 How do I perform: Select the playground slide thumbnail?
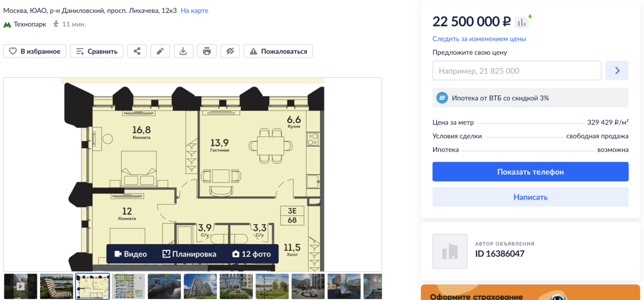(344, 287)
